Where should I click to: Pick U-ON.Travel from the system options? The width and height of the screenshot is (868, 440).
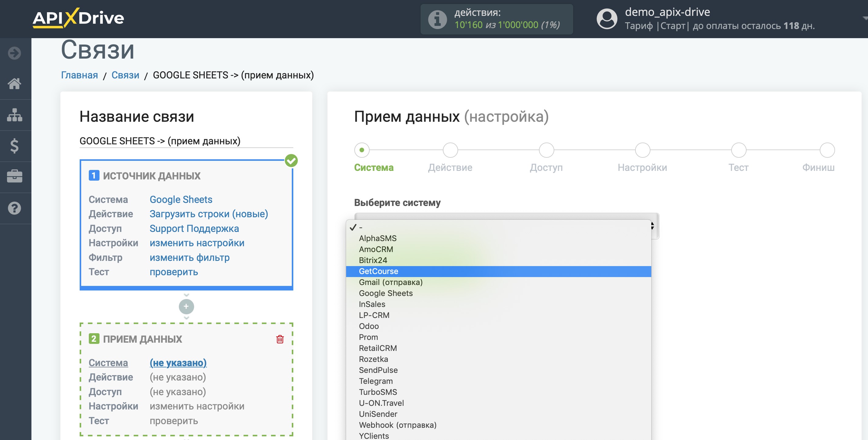[498, 403]
